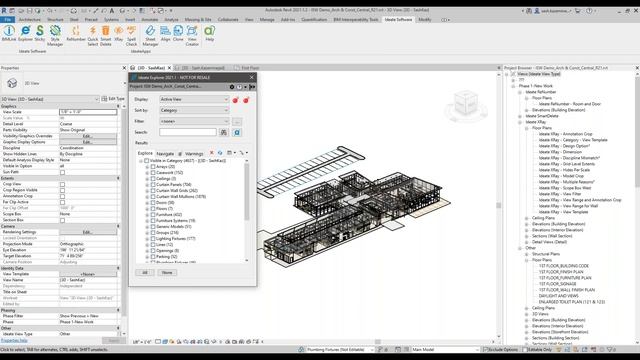Click the All button in Ideate Explore

[145, 273]
